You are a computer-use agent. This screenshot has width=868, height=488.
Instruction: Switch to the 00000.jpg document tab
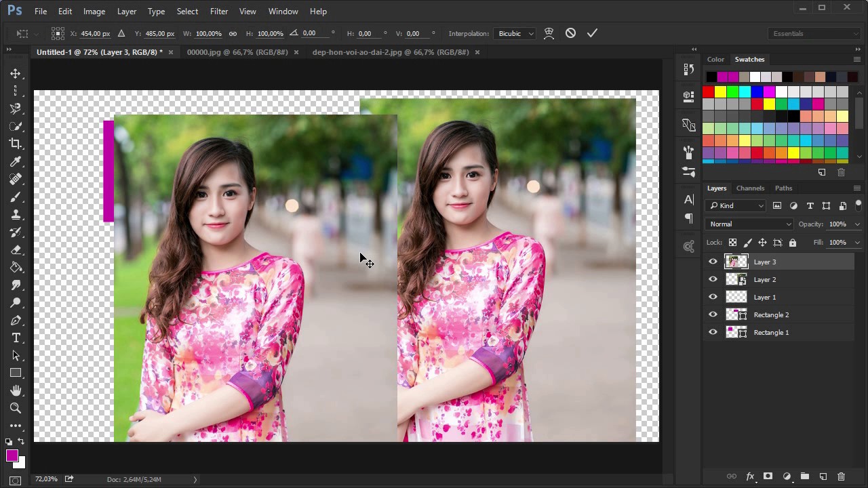[237, 52]
